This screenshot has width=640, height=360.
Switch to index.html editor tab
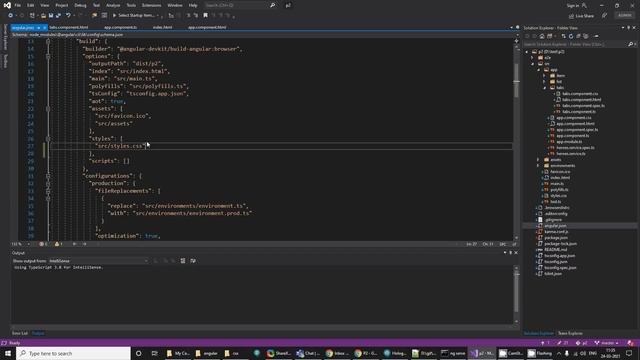(162, 27)
